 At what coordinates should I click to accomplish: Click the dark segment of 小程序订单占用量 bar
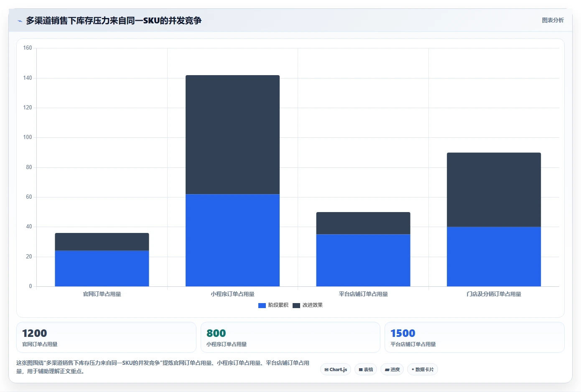(232, 135)
